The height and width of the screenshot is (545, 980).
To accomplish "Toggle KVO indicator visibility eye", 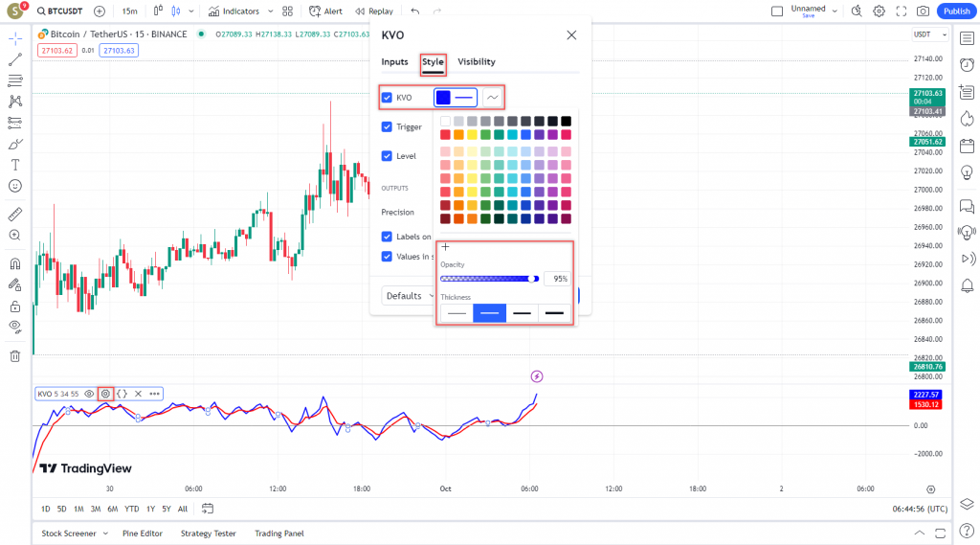I will pos(89,394).
